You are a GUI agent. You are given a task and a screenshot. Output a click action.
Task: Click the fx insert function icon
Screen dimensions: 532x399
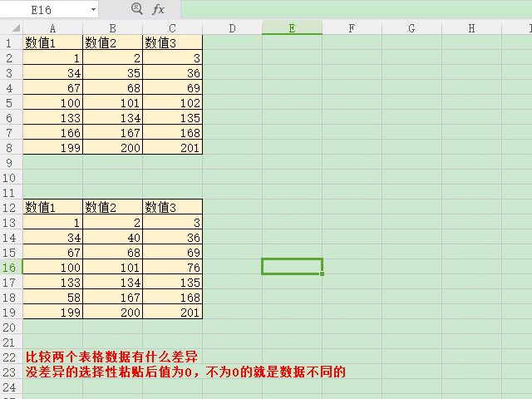coord(158,9)
